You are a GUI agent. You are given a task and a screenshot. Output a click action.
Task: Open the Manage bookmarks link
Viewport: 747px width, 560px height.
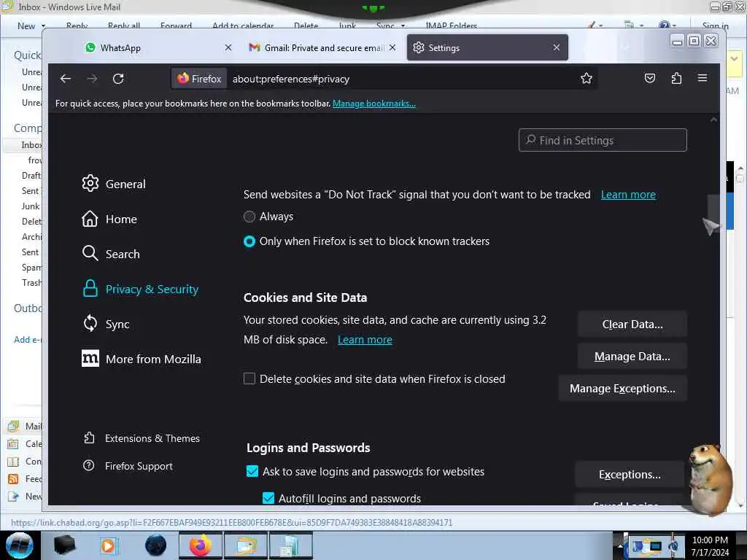point(374,104)
